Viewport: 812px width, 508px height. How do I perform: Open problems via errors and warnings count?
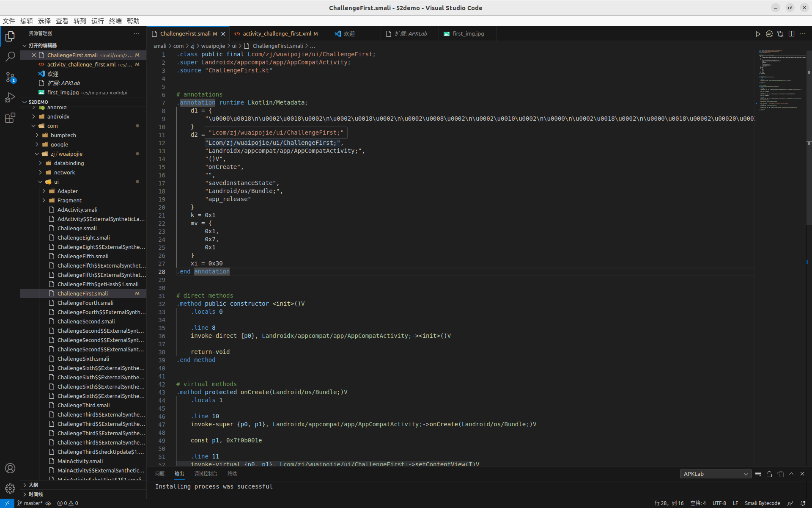click(x=68, y=503)
